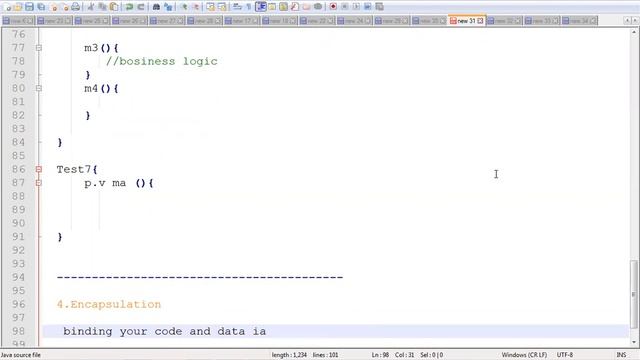This screenshot has width=640, height=360.
Task: Click 'length : 1,234' in status bar
Action: tap(289, 355)
